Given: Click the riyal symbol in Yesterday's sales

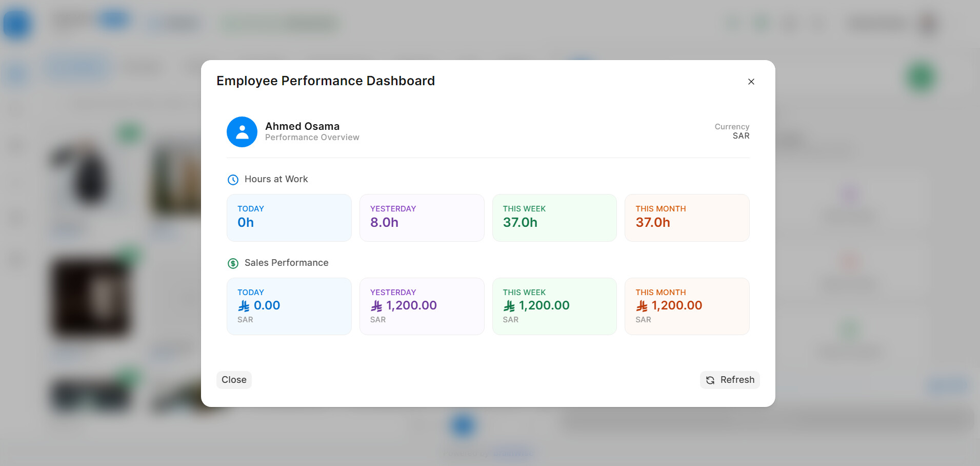Looking at the screenshot, I should coord(376,306).
